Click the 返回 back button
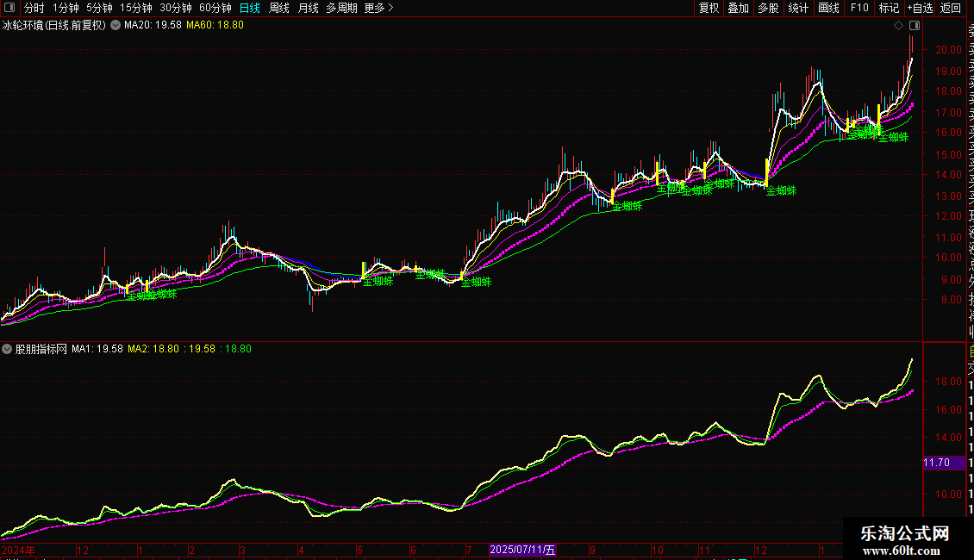 (951, 8)
